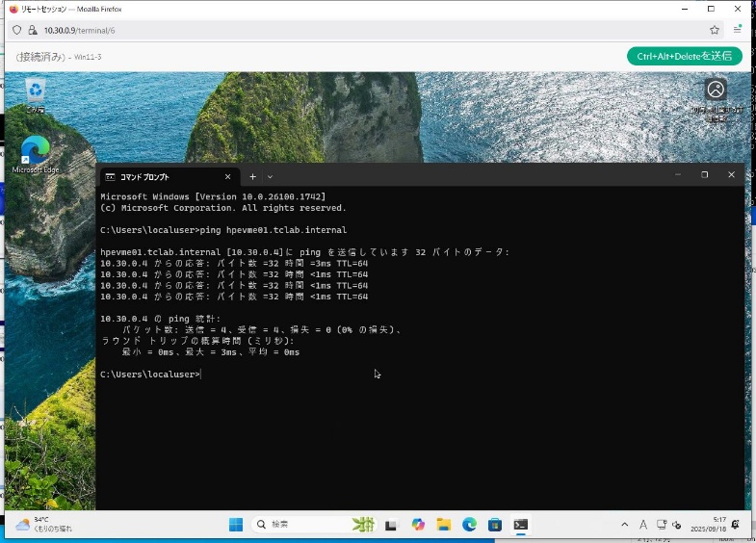Open Microsoft Store from the taskbar
This screenshot has height=543, width=756.
(x=495, y=525)
